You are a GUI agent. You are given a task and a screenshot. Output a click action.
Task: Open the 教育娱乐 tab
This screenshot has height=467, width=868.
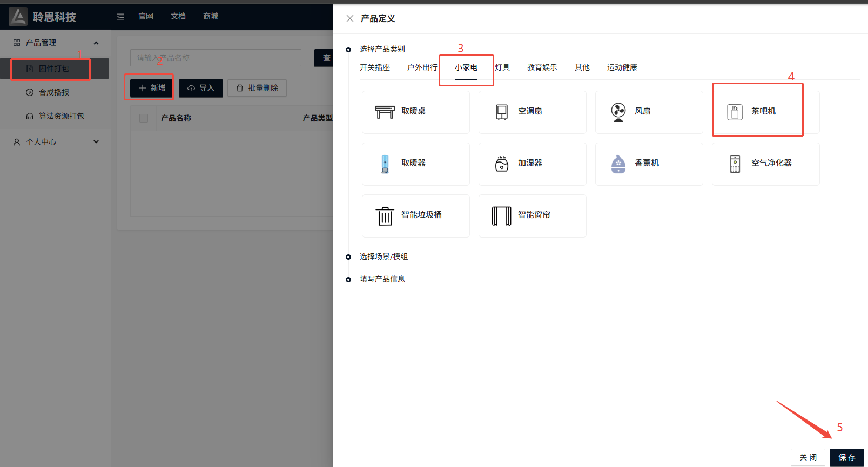pos(542,67)
